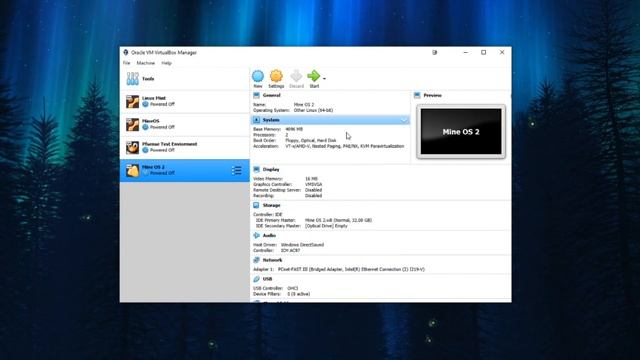Open the File menu
Viewport: 640px width, 360px height.
[x=127, y=63]
